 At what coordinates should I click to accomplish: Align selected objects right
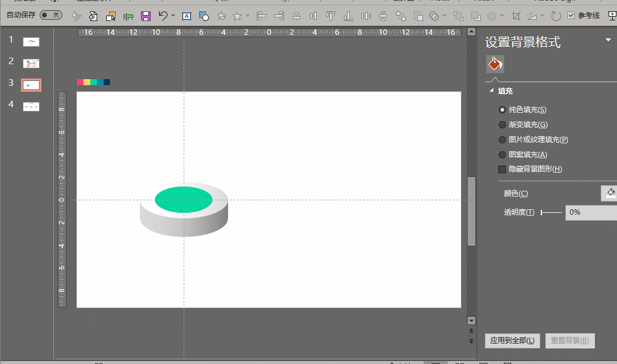pos(279,16)
